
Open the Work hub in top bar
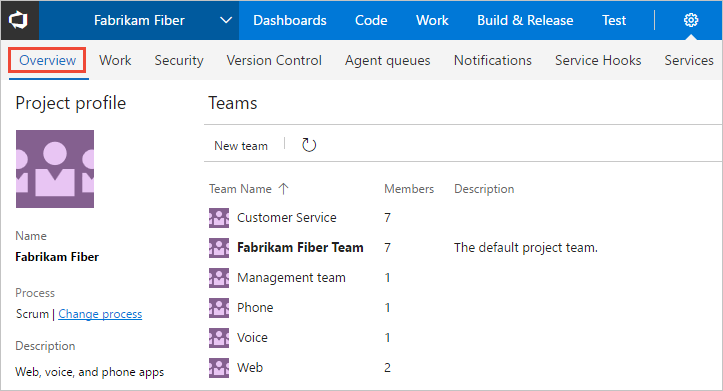coord(432,20)
